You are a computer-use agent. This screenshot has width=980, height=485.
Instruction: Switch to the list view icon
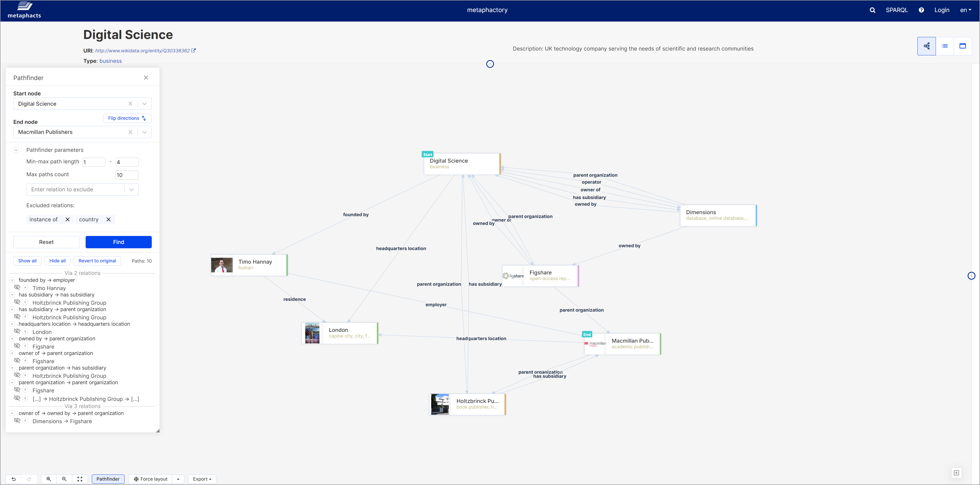[945, 46]
